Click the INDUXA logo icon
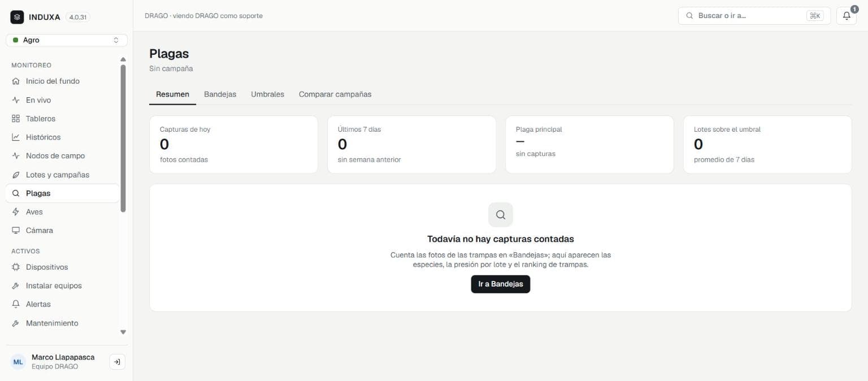Viewport: 868px width, 381px height. 17,17
